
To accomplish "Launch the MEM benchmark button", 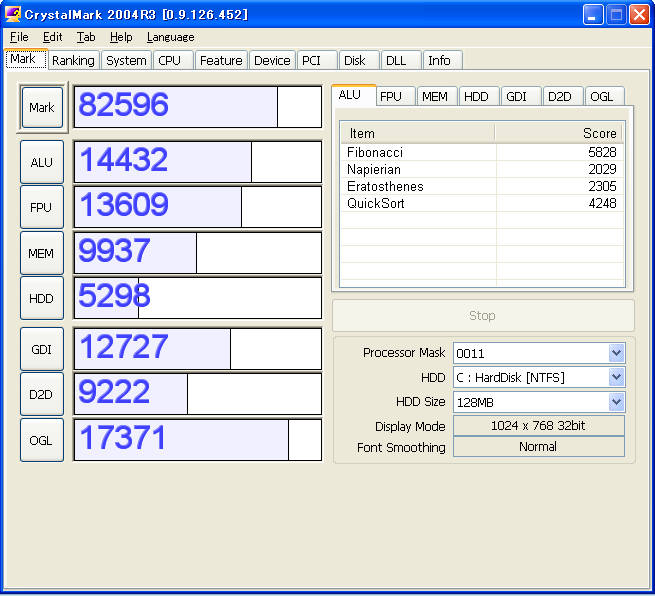I will [x=42, y=253].
